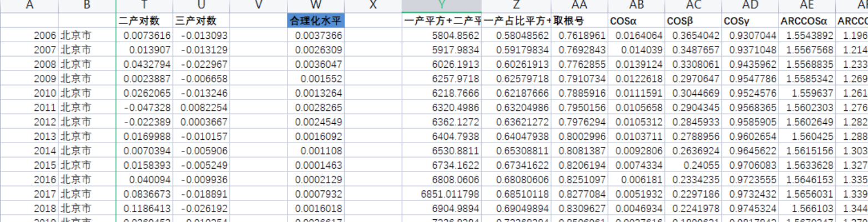This screenshot has width=868, height=222.
Task: Select column header AD
Action: [x=751, y=6]
